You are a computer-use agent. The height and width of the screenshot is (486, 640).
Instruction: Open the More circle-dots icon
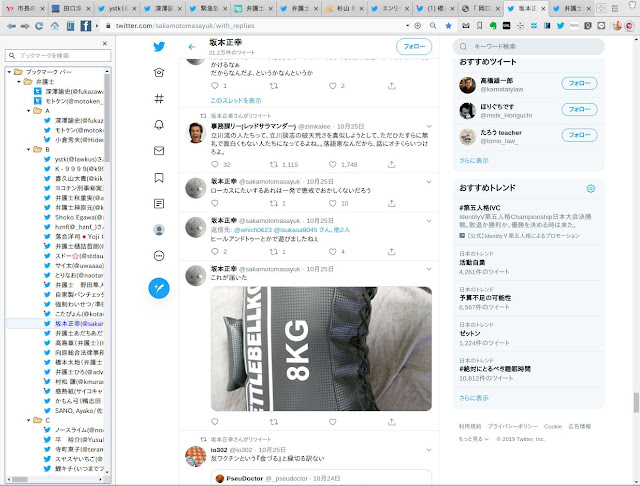[x=159, y=256]
